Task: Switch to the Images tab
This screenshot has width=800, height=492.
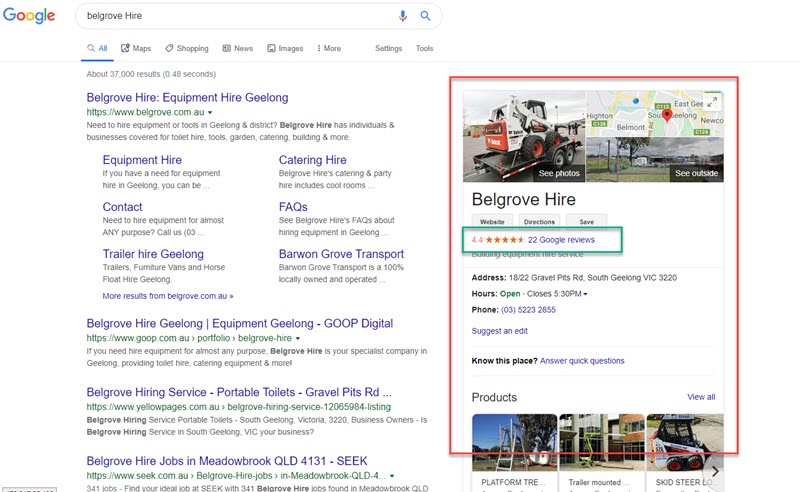Action: (x=285, y=48)
